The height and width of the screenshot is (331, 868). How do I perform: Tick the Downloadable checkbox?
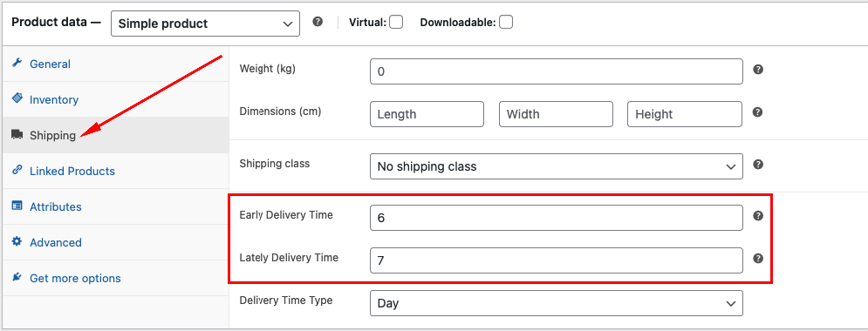[506, 22]
